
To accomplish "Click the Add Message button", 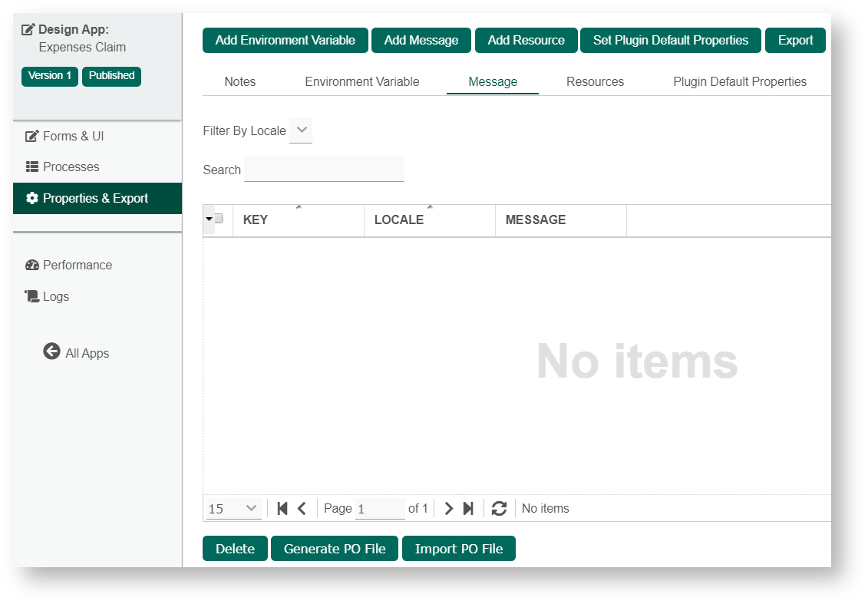I will click(x=421, y=40).
